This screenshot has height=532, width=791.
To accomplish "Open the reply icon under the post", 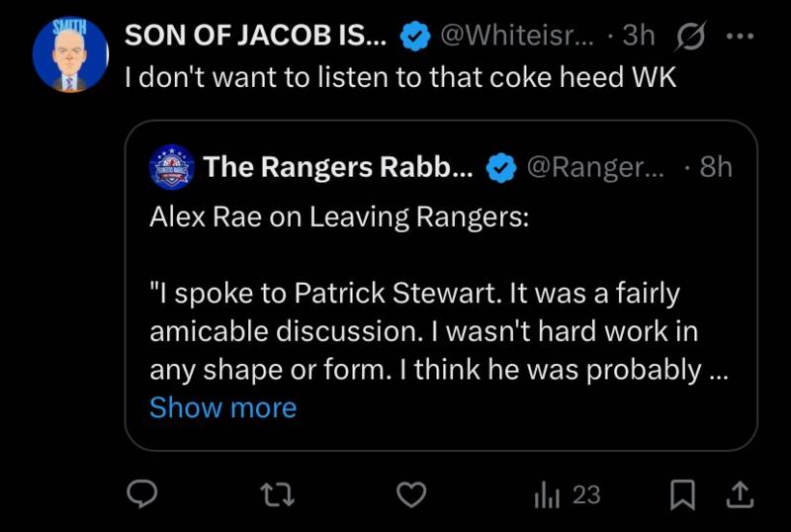I will [145, 493].
